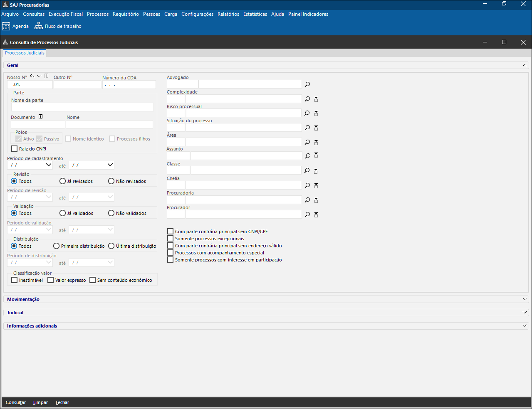Check Somente processos excepcionais

pos(170,239)
